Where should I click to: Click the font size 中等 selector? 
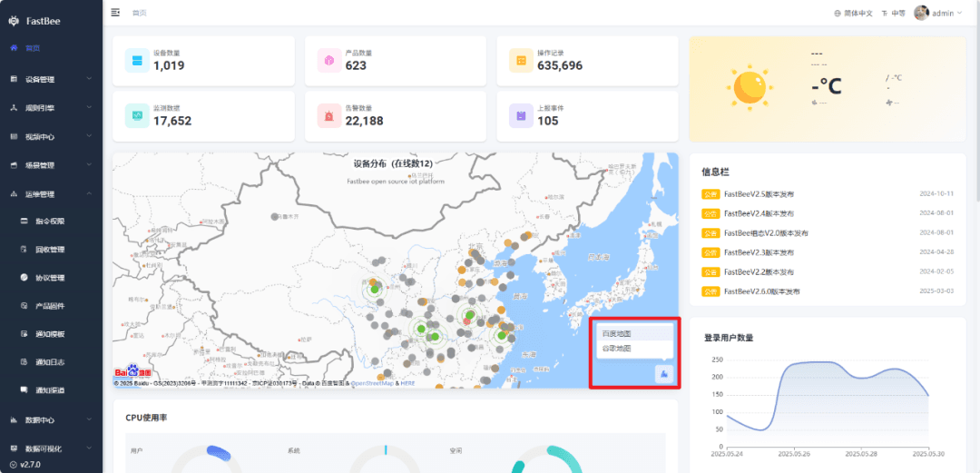[x=893, y=13]
